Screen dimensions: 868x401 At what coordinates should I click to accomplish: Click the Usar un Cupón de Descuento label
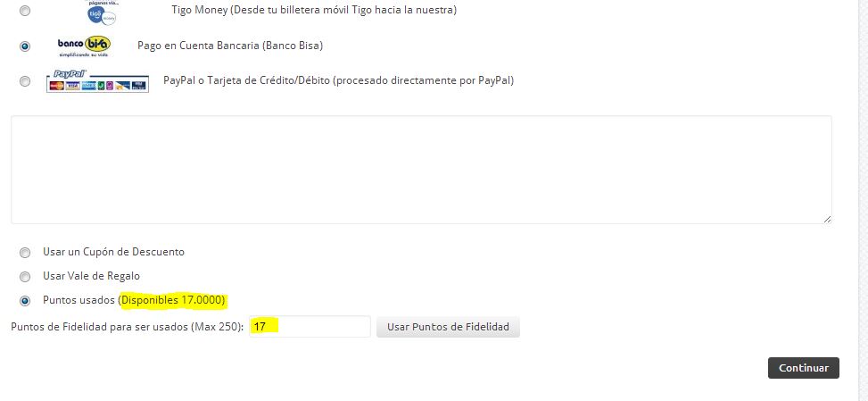coord(113,252)
